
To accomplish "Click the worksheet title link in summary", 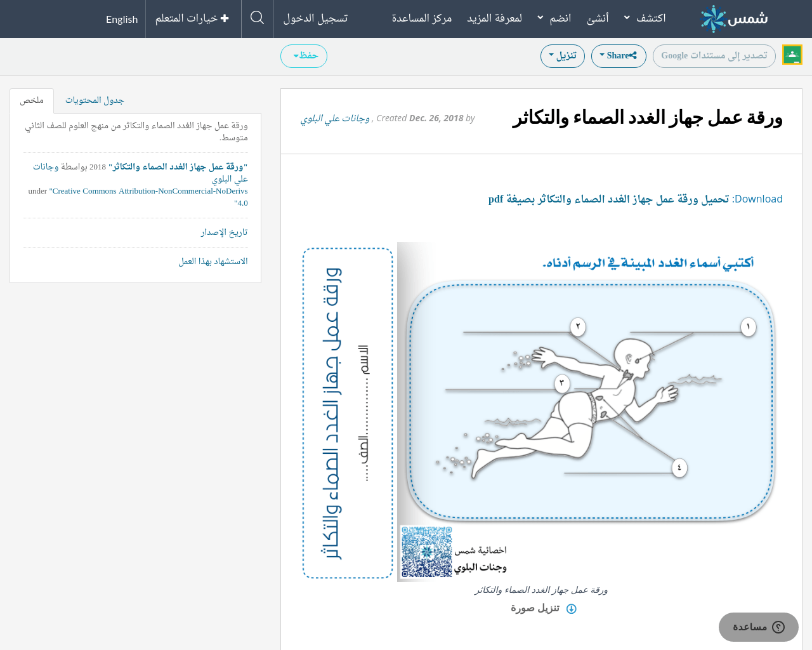I will point(178,167).
